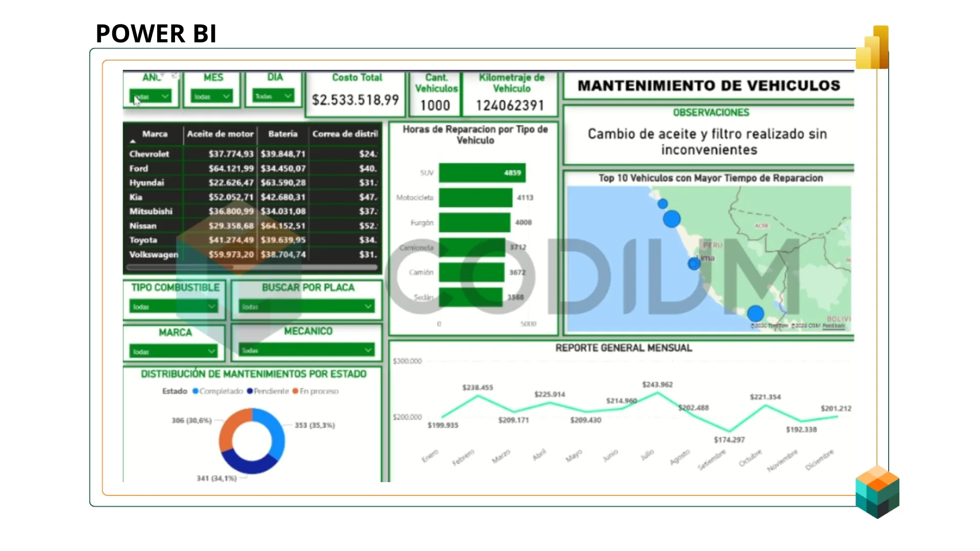Select the Kia row label

pyautogui.click(x=136, y=197)
